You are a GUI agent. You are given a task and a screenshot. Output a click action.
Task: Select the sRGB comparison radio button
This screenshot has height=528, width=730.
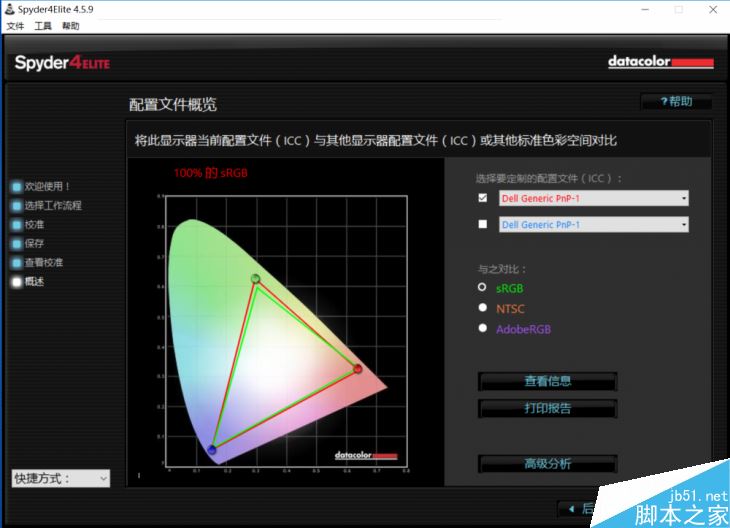482,287
